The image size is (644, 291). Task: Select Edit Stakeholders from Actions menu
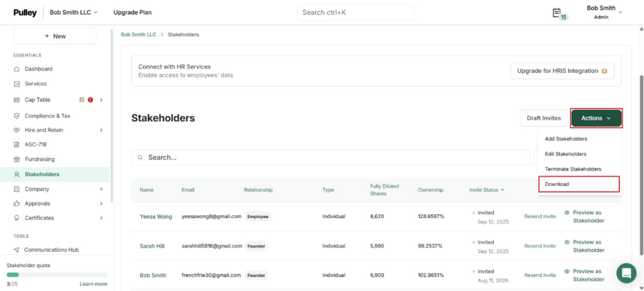[565, 154]
